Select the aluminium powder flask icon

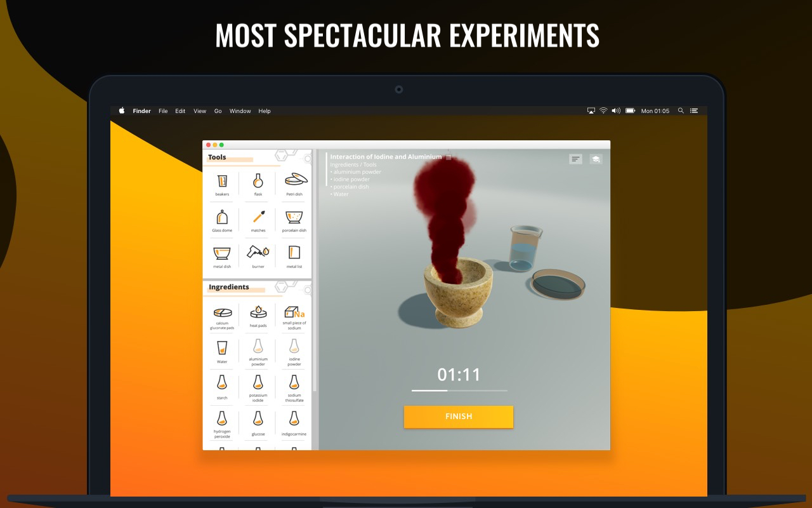(x=258, y=346)
